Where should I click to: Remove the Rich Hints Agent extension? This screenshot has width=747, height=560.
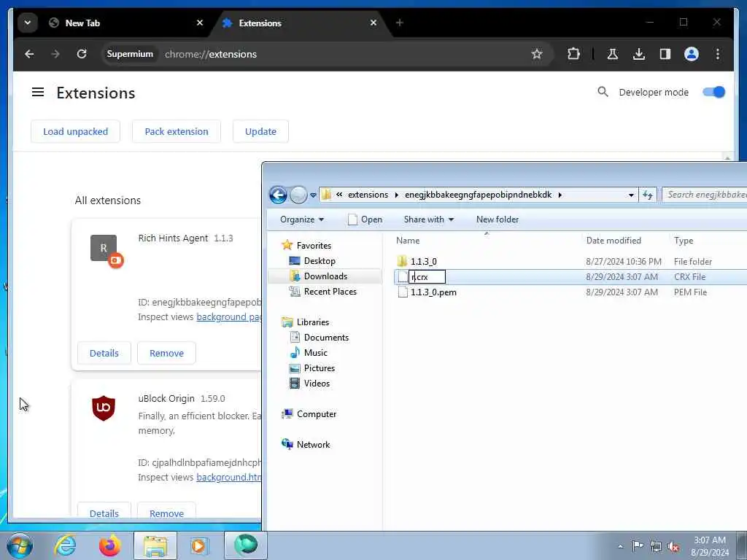click(x=167, y=354)
